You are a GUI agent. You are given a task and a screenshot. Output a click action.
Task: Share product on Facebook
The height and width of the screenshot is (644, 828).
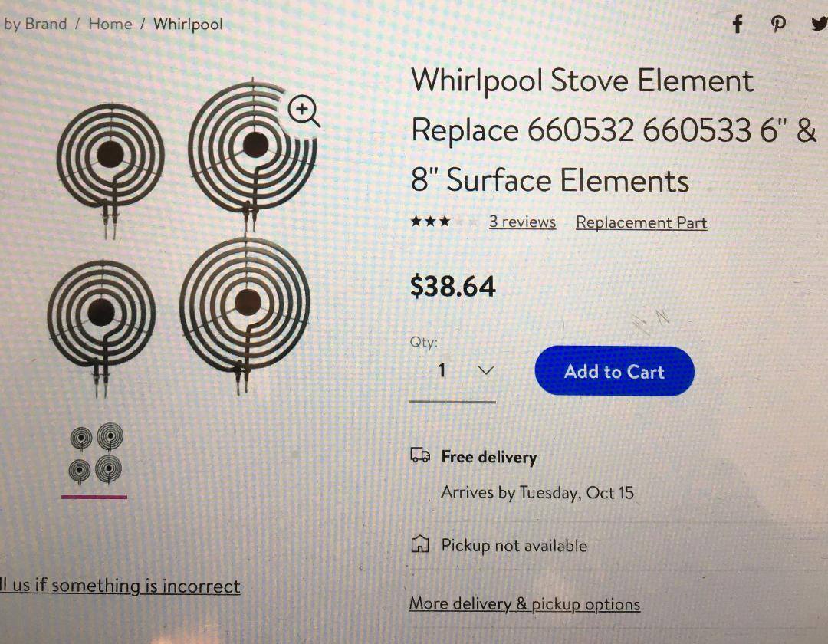(x=738, y=24)
